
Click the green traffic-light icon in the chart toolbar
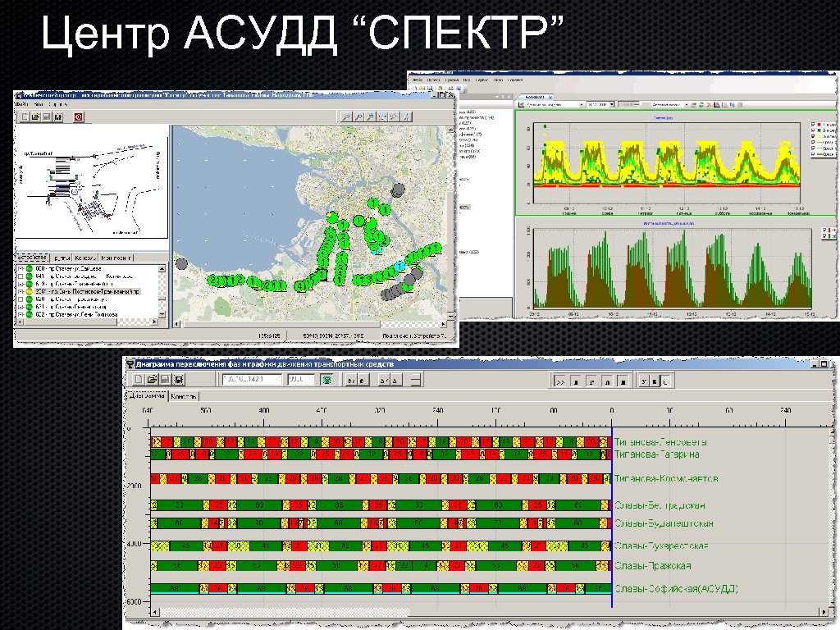point(326,378)
